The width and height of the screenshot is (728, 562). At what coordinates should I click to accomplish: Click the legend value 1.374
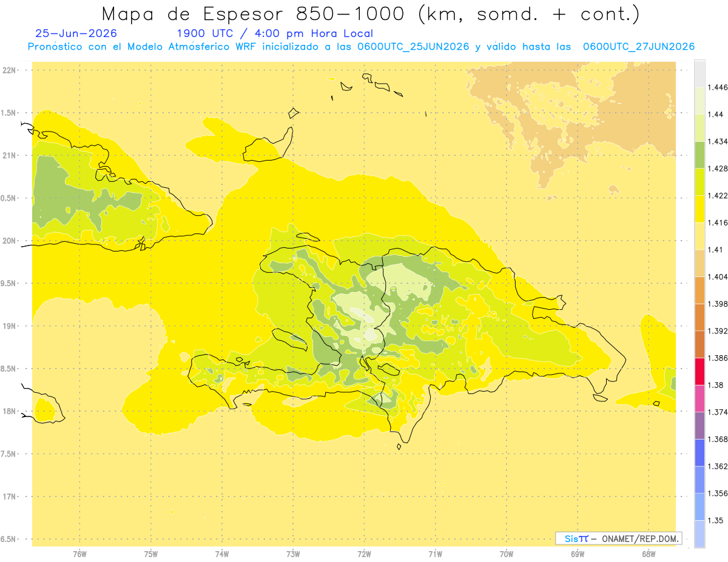[718, 412]
